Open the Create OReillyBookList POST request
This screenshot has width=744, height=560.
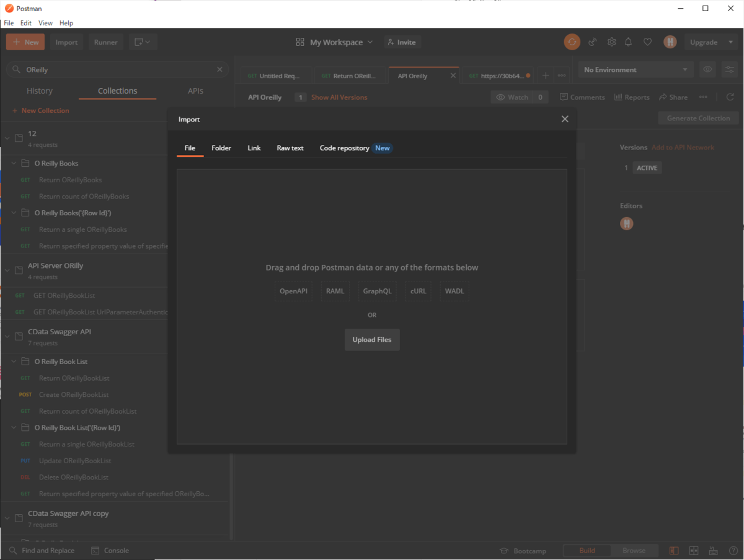pyautogui.click(x=74, y=394)
